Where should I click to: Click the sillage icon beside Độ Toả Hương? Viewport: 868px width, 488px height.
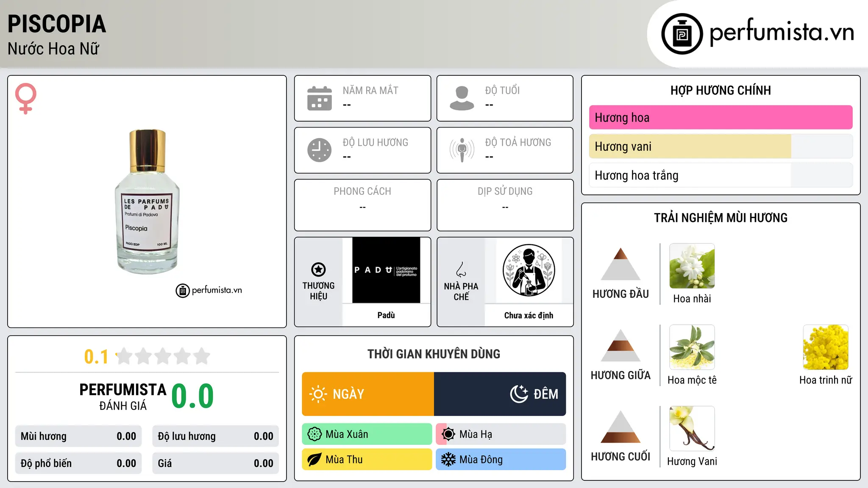coord(462,150)
